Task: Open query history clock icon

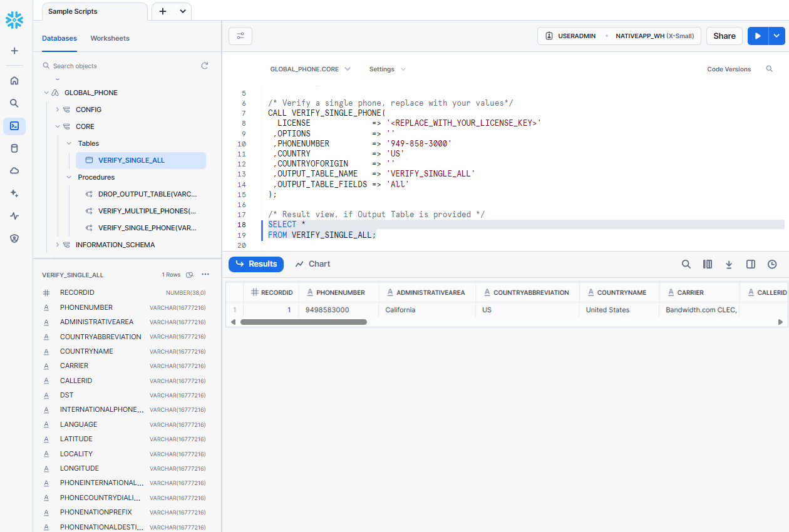Action: (772, 264)
